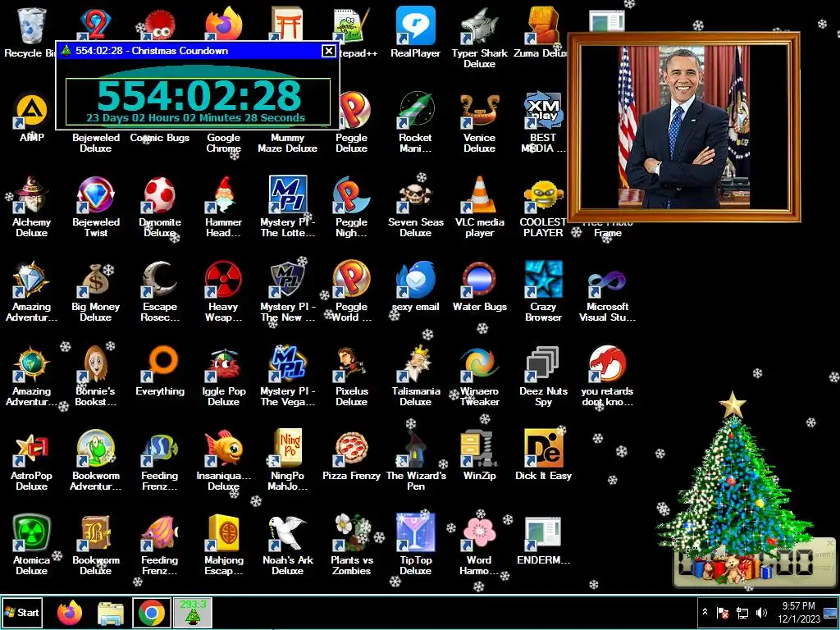840x630 pixels.
Task: Click the Dynomite Deluxe egg icon
Action: click(x=159, y=195)
